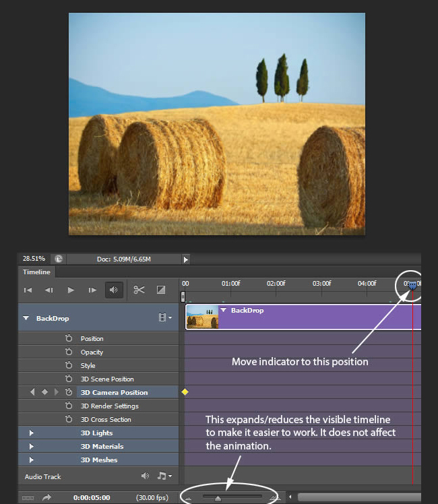Open the audio track music note menu
Screen dimensions: 438x504
164,476
